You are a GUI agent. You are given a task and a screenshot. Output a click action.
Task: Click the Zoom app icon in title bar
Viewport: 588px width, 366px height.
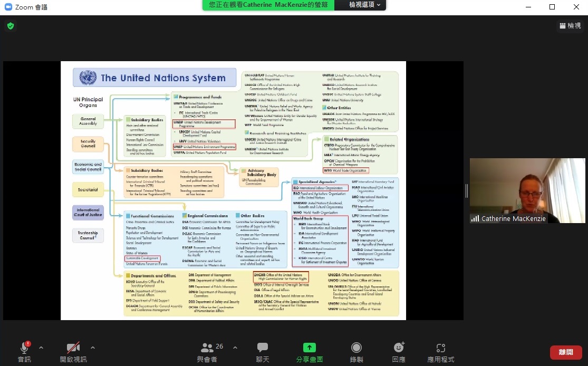[x=7, y=7]
